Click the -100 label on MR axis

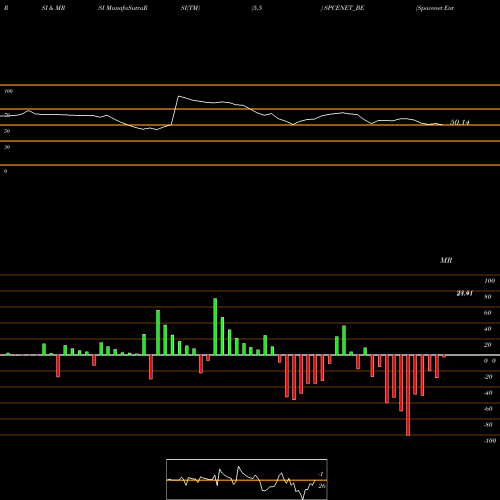(490, 441)
